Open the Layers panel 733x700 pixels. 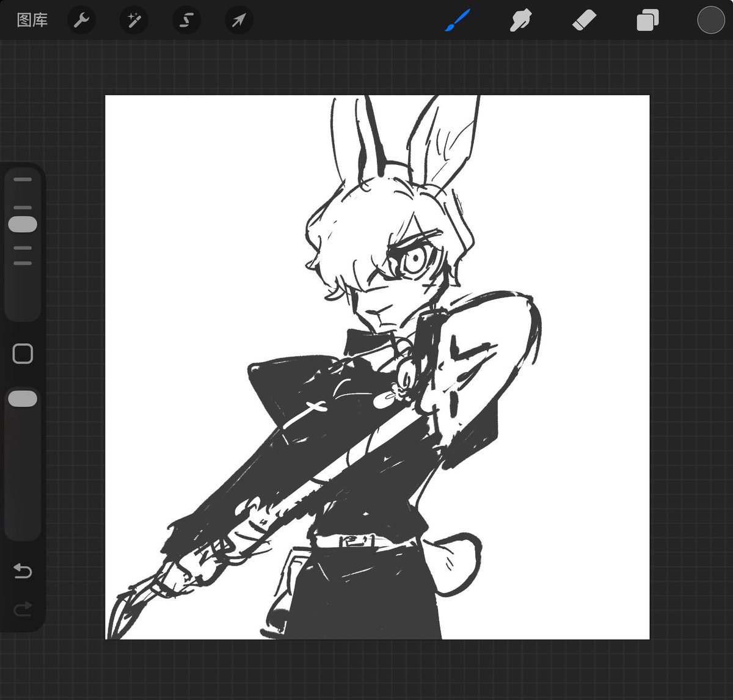[x=647, y=21]
